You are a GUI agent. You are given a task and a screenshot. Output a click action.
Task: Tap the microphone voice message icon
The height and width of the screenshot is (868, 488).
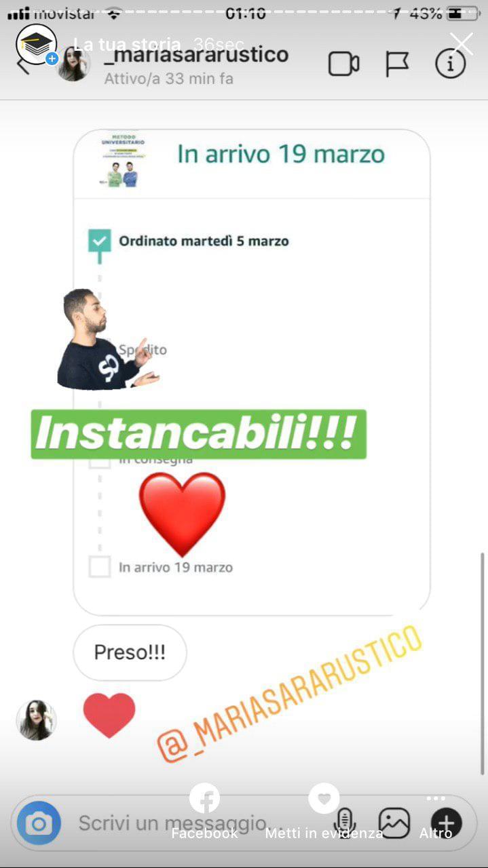pyautogui.click(x=345, y=823)
